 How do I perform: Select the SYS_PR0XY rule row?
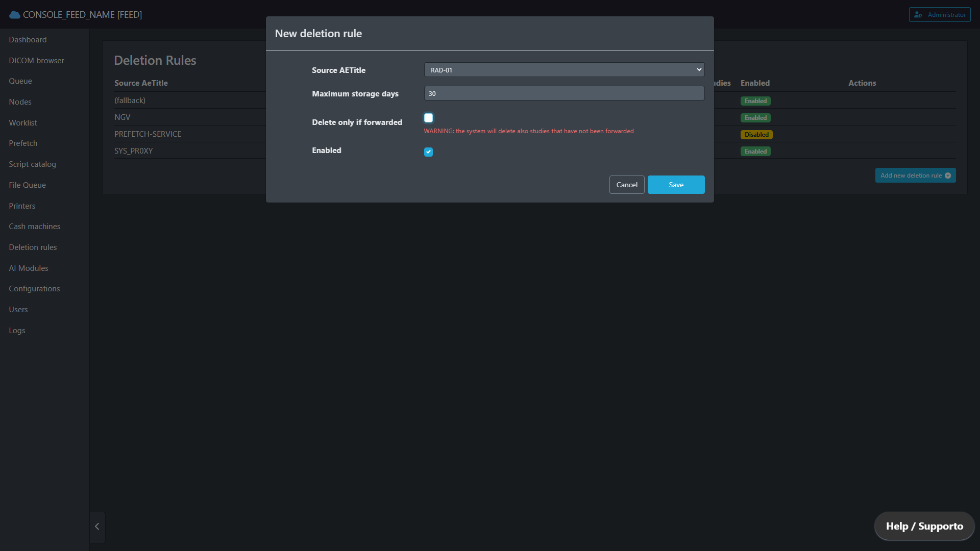coord(134,151)
